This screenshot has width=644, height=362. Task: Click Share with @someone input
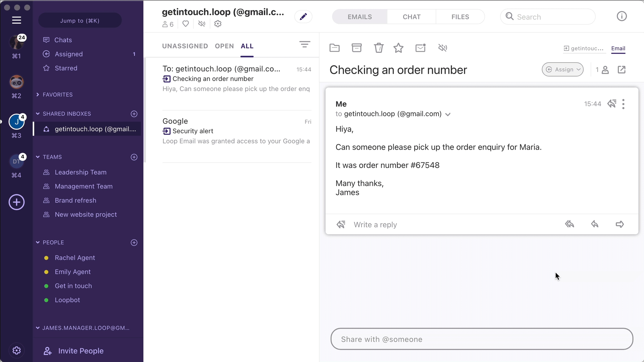click(x=482, y=339)
